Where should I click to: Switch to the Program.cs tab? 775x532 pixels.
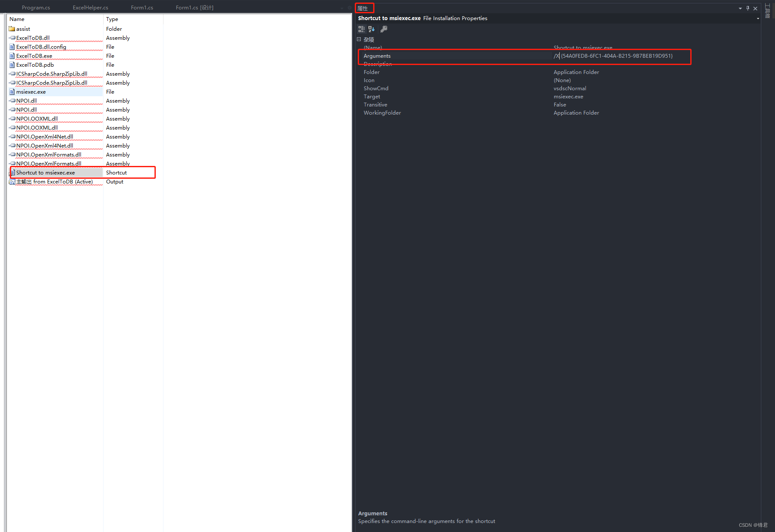(36, 8)
